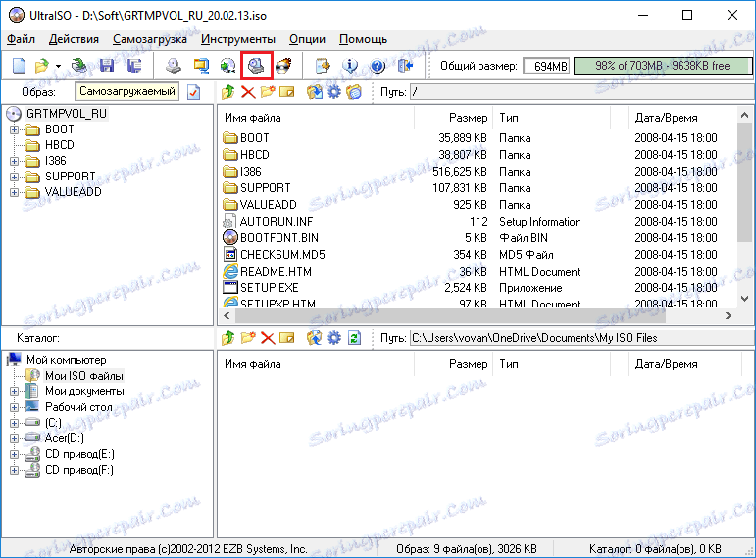The image size is (756, 558).
Task: Expand the BOOT folder in image tree
Action: [14, 129]
